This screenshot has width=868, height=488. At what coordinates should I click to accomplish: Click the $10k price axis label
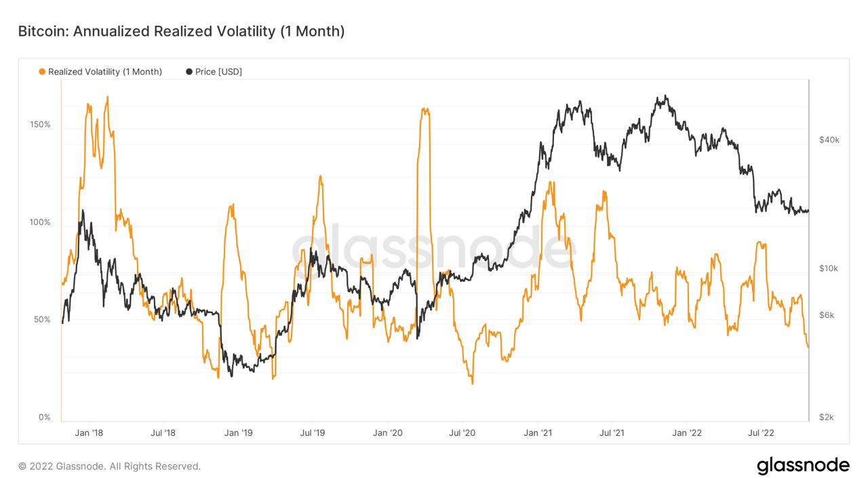pos(829,268)
